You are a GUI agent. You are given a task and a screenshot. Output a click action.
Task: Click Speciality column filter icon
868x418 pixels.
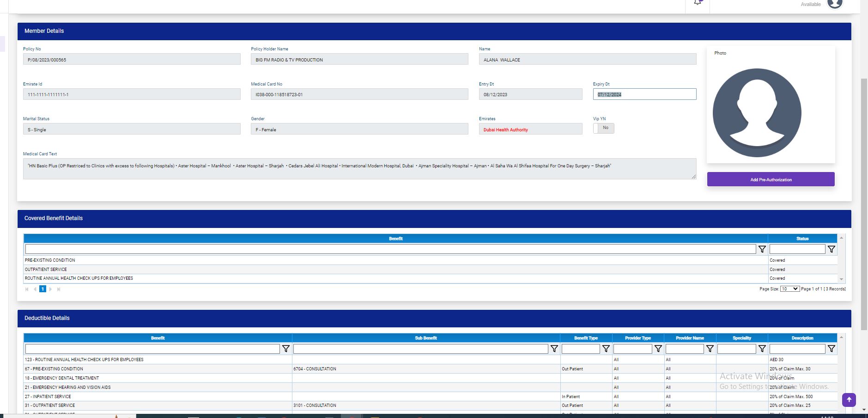tap(762, 349)
